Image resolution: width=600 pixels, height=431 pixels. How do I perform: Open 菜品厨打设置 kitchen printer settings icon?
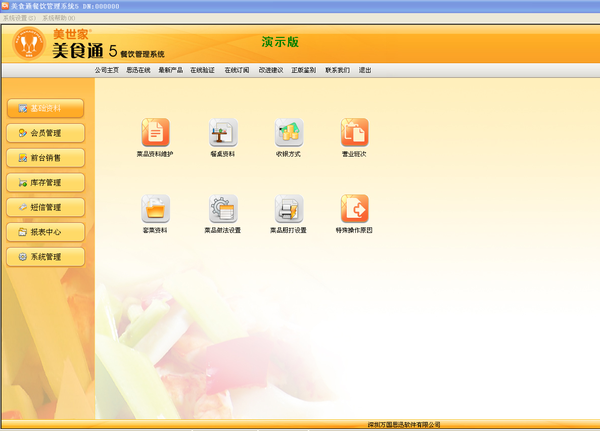pos(289,209)
